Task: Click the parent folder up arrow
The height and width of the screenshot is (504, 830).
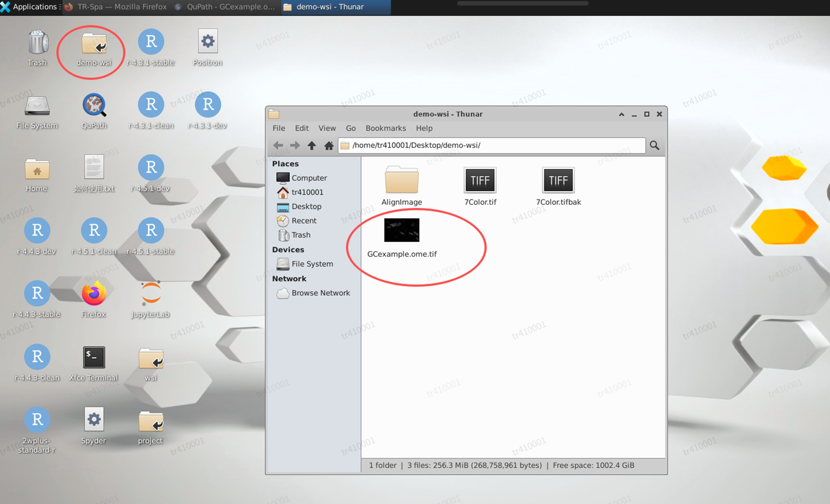Action: pos(312,145)
